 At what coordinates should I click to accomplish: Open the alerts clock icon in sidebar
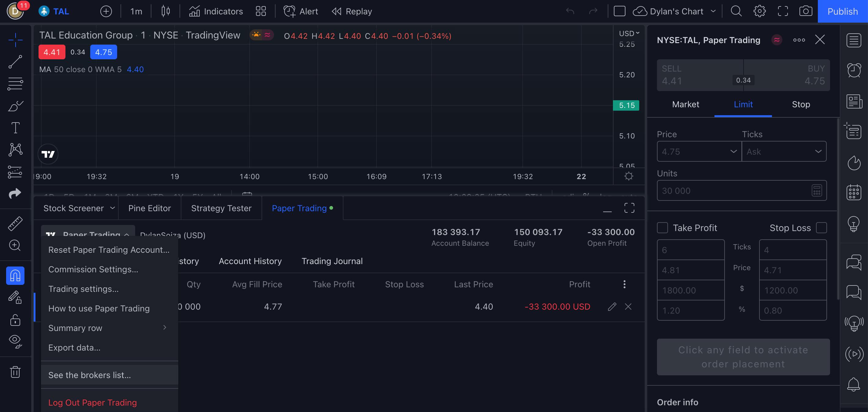[x=854, y=70]
